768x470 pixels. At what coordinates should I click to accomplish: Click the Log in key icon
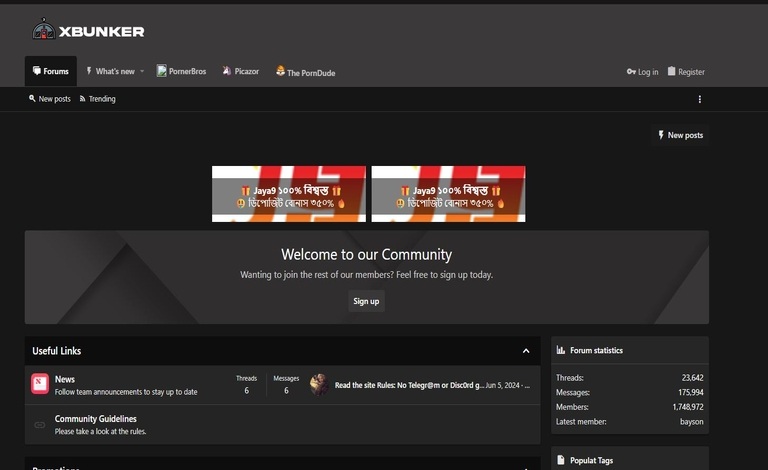(631, 72)
